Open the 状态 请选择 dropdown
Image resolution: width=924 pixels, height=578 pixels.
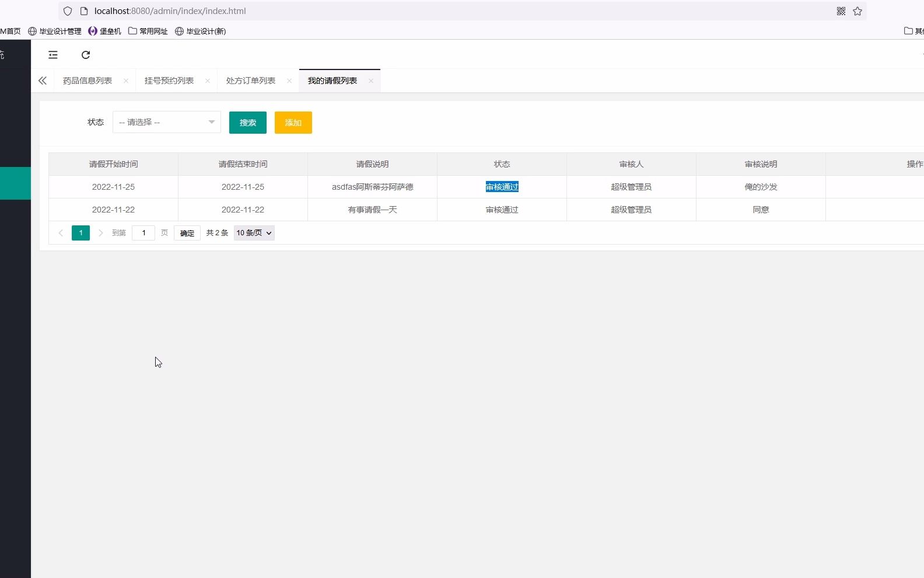coord(167,122)
